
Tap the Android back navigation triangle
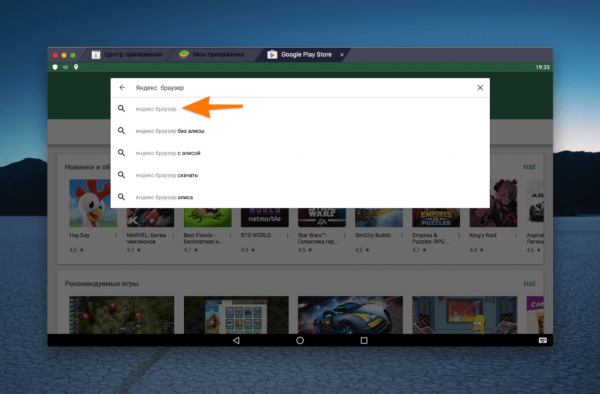pos(236,340)
